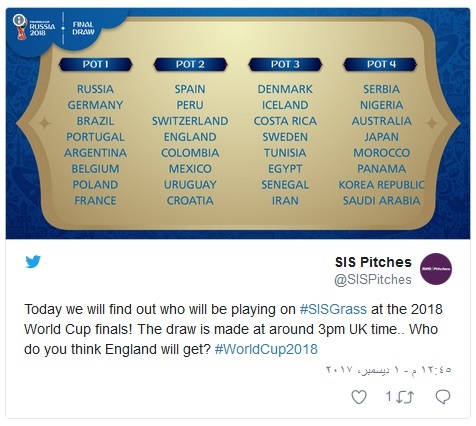
Task: Click the Russia 2018 World Cup logo
Action: pos(34,27)
